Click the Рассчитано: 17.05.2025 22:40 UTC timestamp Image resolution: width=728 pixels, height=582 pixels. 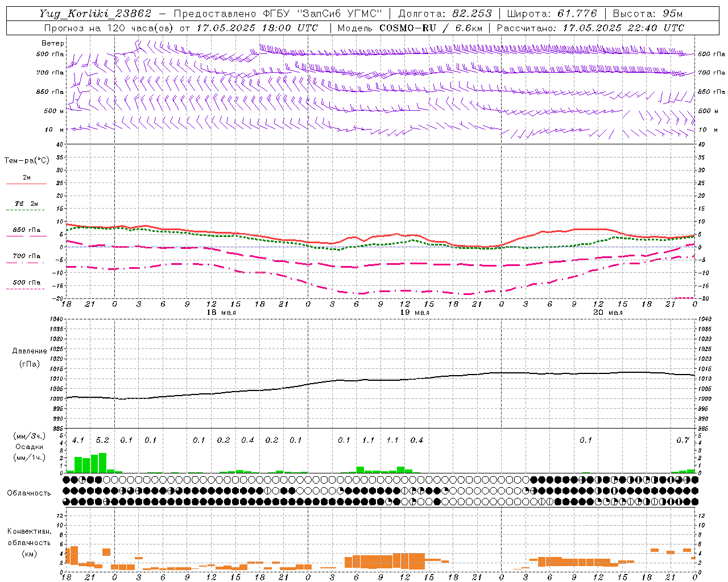click(x=590, y=28)
